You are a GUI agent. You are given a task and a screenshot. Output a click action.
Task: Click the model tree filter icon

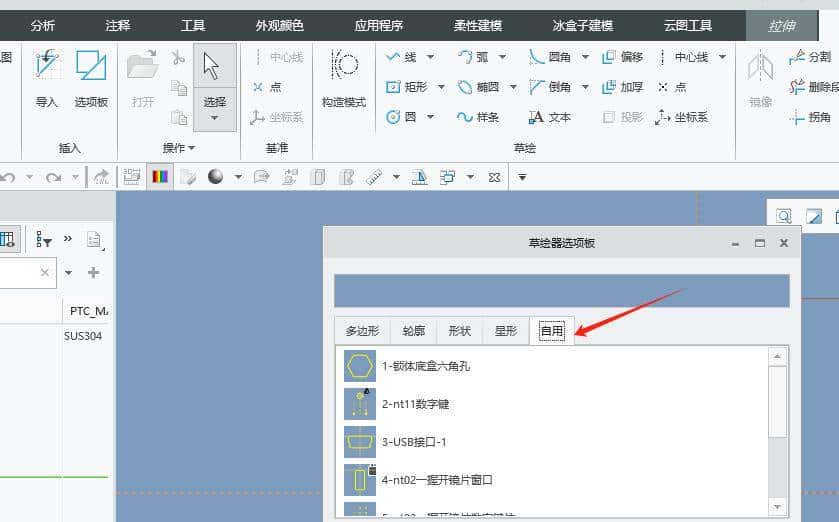coord(43,240)
